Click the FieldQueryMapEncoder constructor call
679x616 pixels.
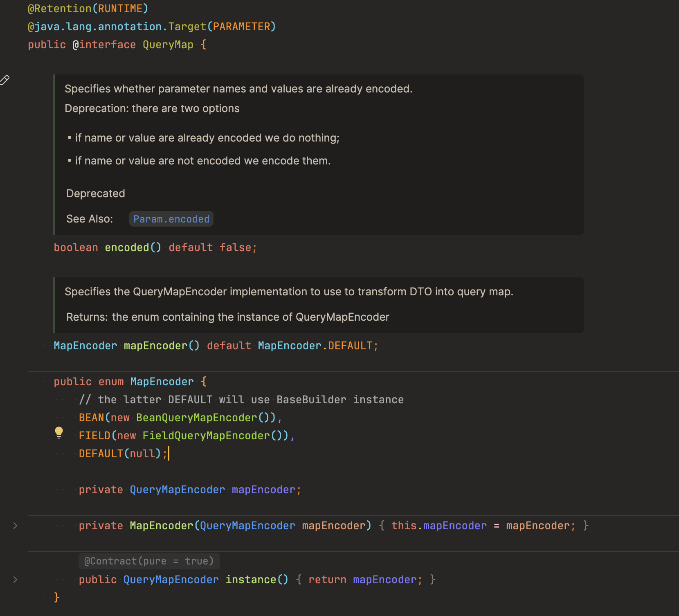(x=206, y=436)
